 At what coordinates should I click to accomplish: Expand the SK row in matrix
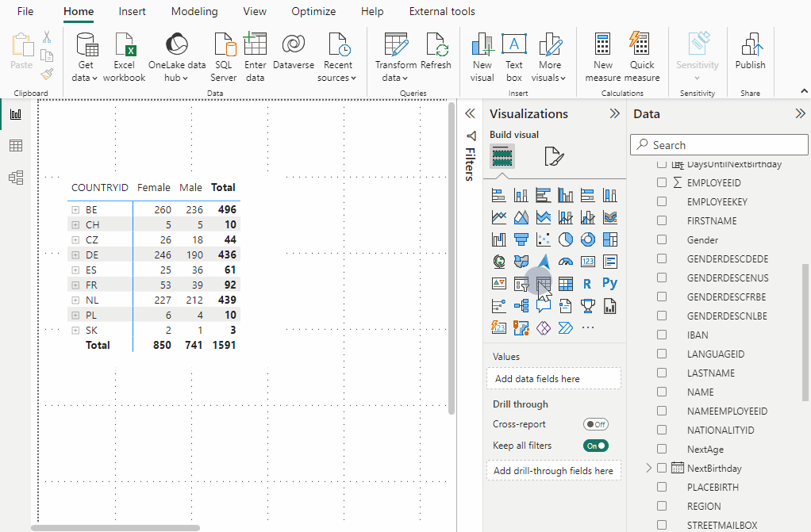[75, 331]
